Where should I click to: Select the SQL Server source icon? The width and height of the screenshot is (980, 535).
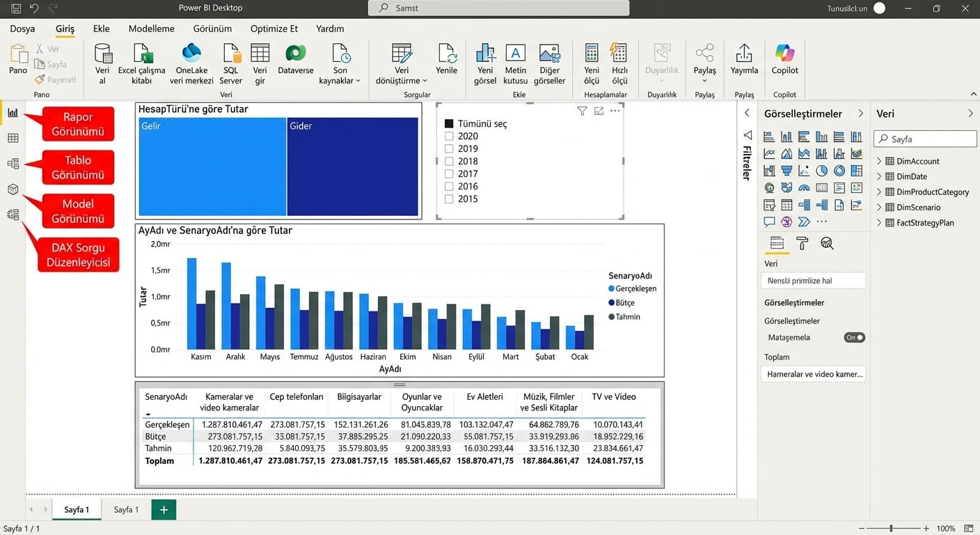pyautogui.click(x=231, y=64)
